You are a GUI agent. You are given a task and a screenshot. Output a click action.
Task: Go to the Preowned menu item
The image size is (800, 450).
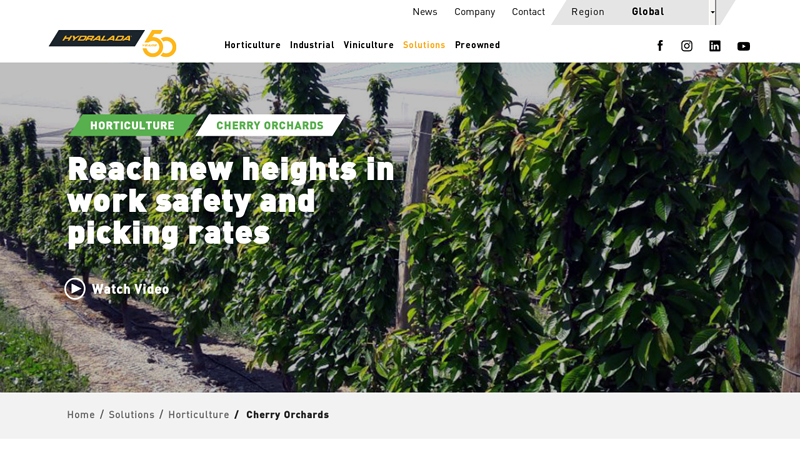478,45
